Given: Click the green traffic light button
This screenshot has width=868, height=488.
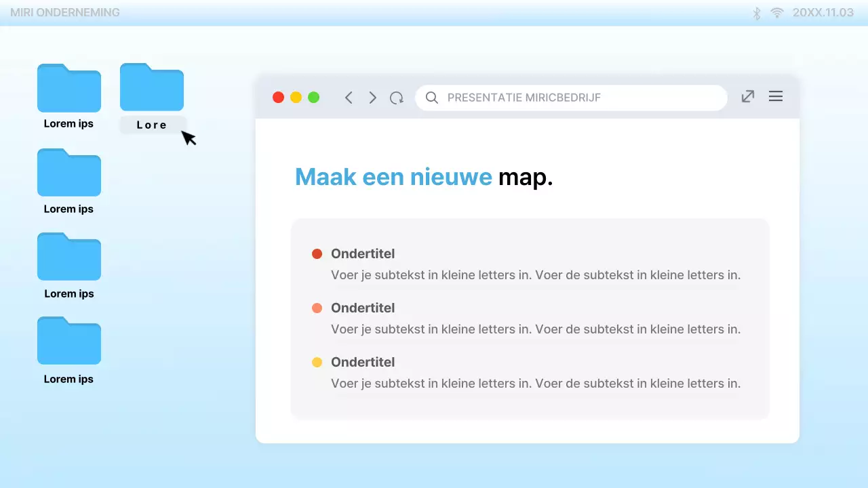Looking at the screenshot, I should tap(313, 97).
